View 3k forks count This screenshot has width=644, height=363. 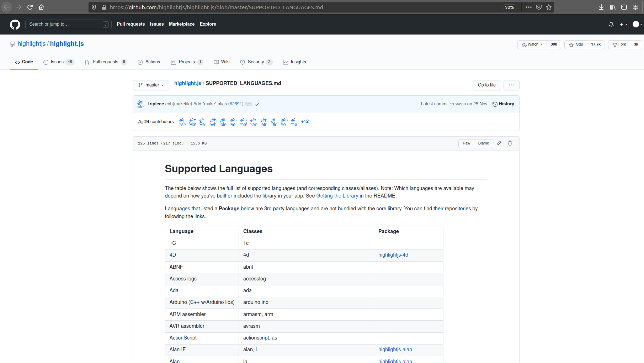[x=636, y=44]
